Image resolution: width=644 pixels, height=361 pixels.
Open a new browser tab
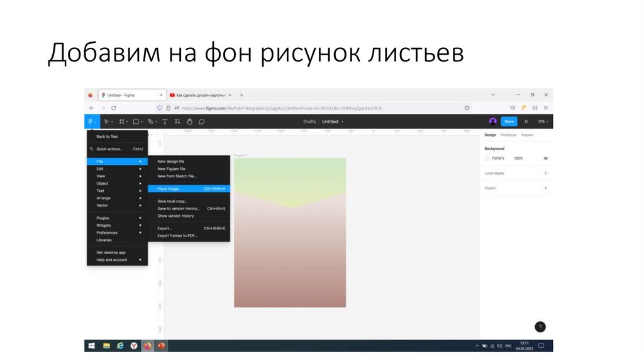(x=241, y=95)
